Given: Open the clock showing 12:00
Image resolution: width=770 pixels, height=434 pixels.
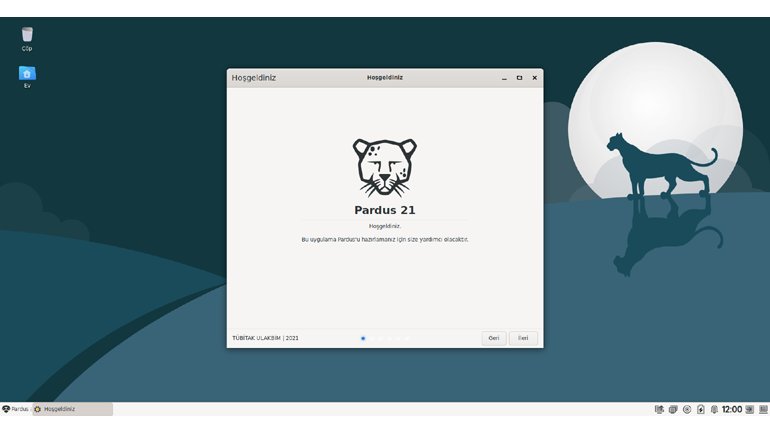Looking at the screenshot, I should (x=732, y=409).
